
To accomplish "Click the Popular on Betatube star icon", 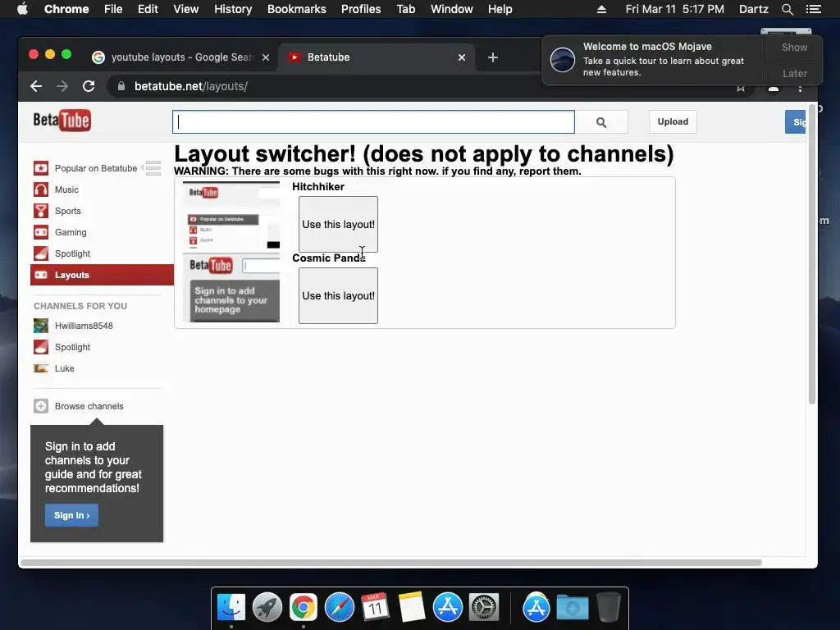I will tap(41, 168).
